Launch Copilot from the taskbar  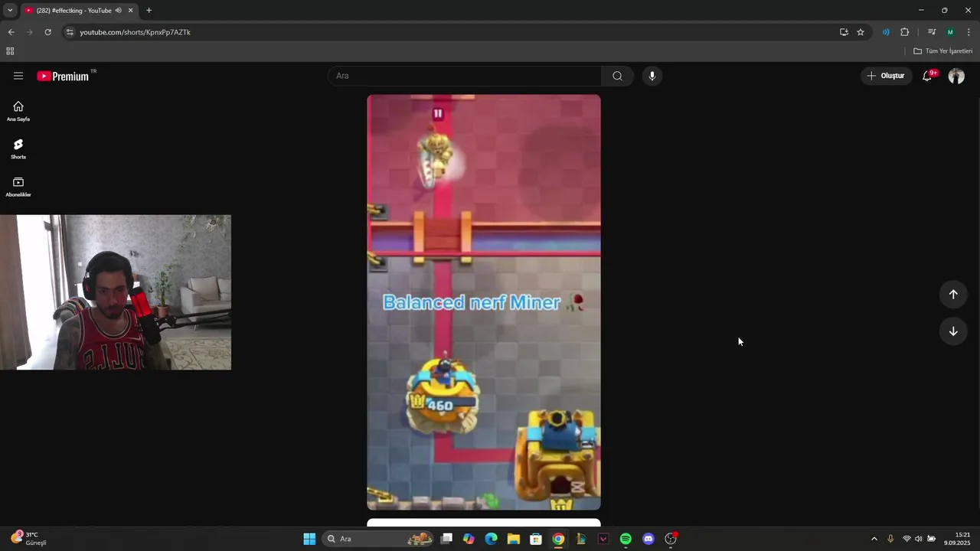coord(469,539)
